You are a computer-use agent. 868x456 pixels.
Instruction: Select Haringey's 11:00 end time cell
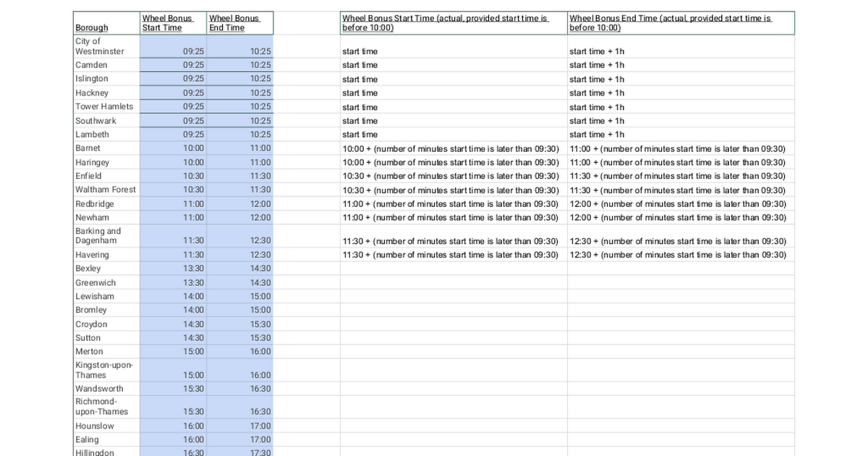tap(239, 162)
